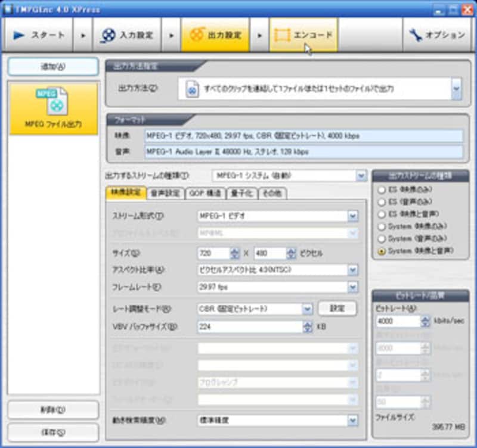Go to the エンコード encode step

click(x=304, y=35)
